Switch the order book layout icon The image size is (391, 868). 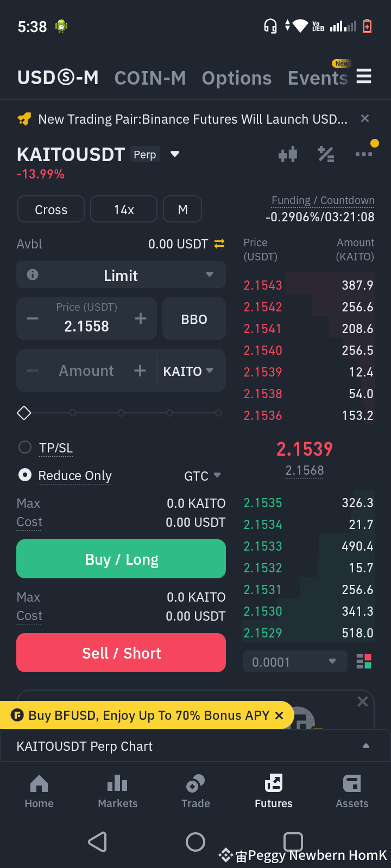(364, 661)
